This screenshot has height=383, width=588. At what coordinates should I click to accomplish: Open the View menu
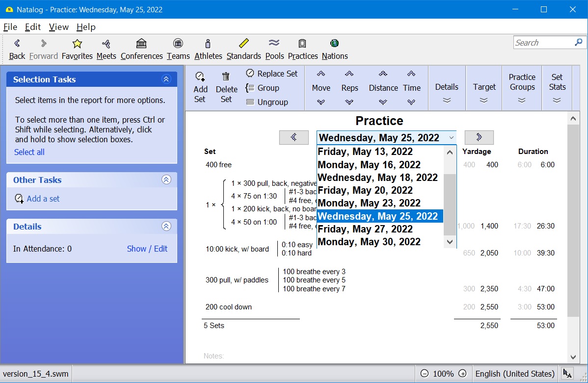(59, 27)
